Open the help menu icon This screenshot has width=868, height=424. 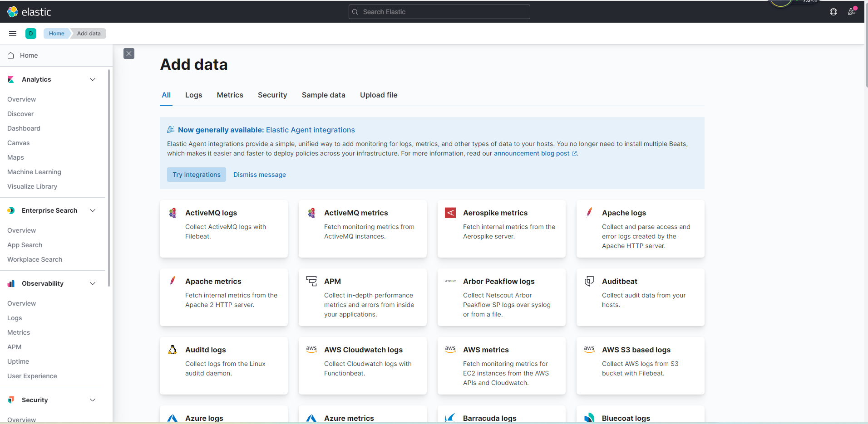coord(833,12)
